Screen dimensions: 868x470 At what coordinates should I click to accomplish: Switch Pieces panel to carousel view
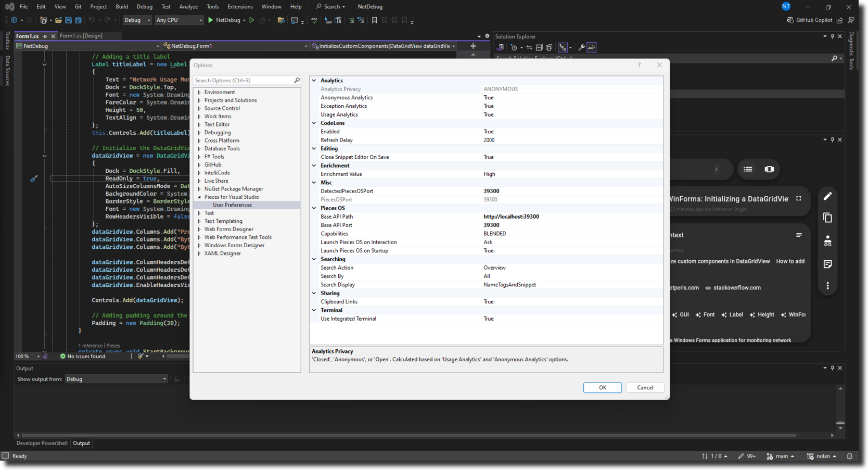pos(769,169)
